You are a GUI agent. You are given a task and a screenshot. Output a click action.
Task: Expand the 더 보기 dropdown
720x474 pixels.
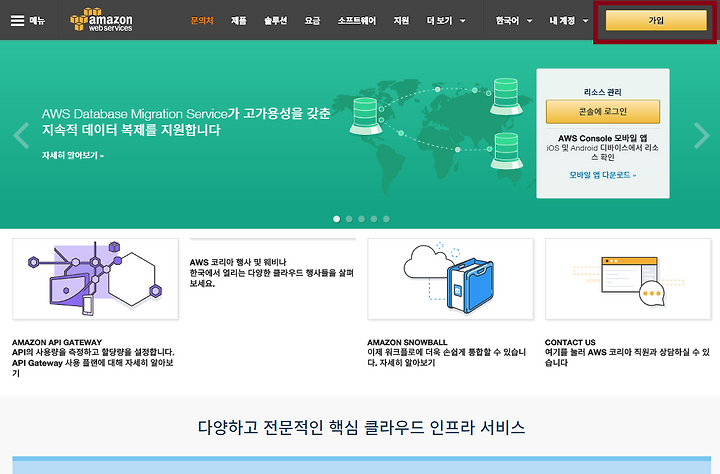(446, 21)
